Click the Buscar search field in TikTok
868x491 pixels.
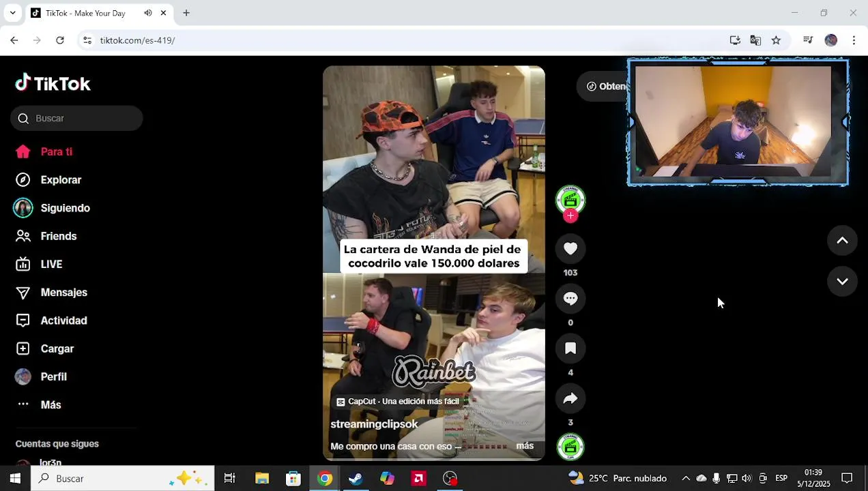click(x=76, y=118)
